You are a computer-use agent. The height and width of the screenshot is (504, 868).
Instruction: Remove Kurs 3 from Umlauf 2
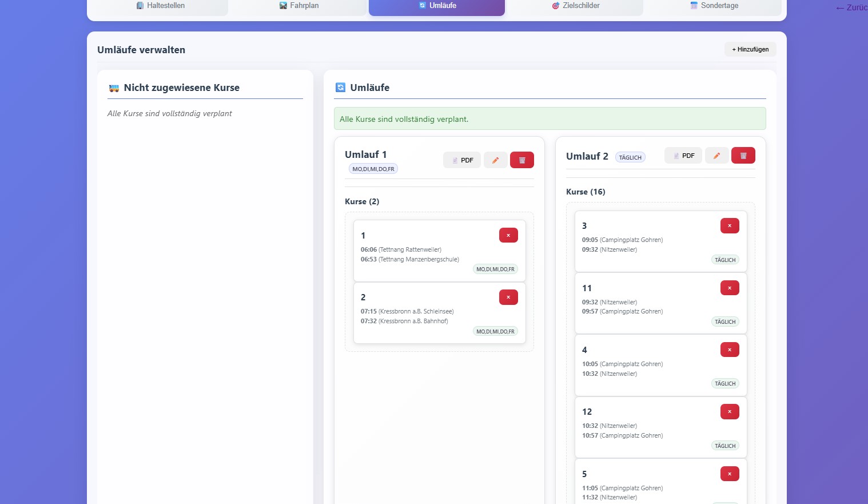pyautogui.click(x=729, y=225)
